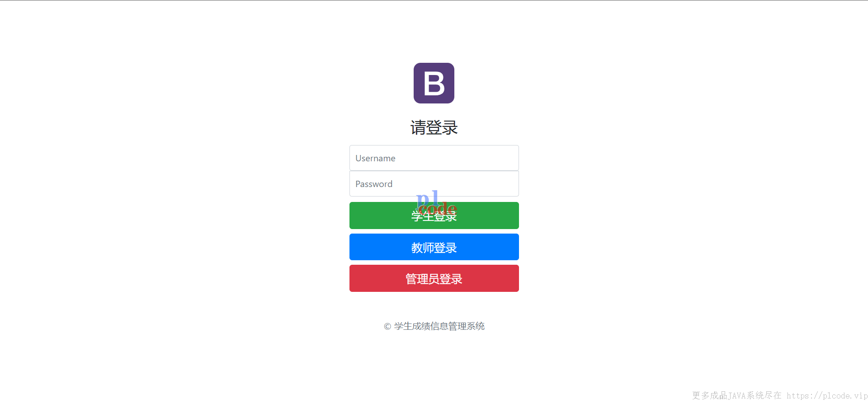
Task: Log in as an administrator
Action: coord(434,278)
